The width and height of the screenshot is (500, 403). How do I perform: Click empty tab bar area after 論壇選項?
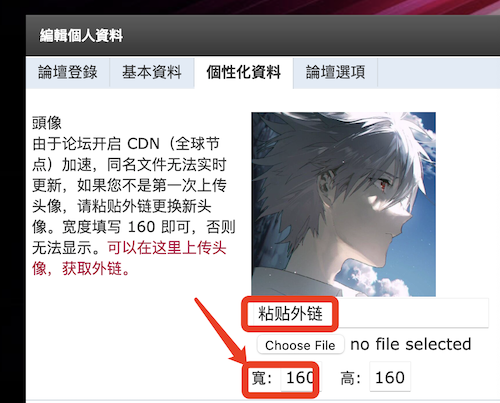coord(439,73)
